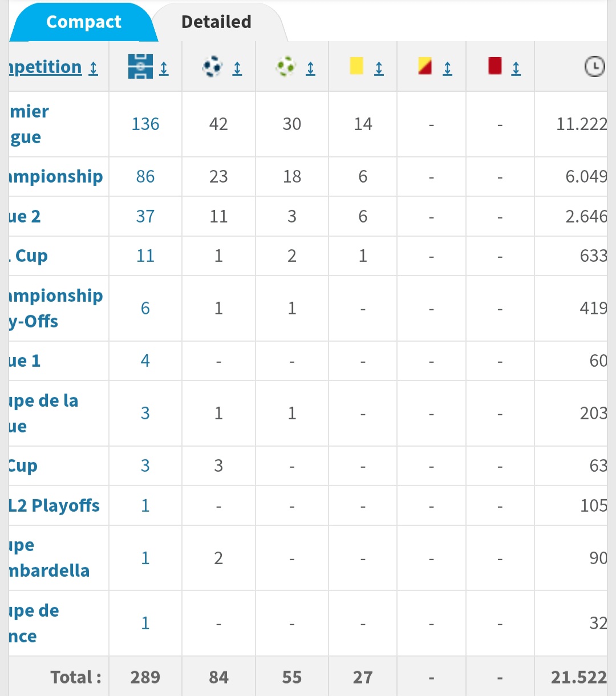Open 86 Championship appearances link
This screenshot has height=696, width=616.
(145, 176)
